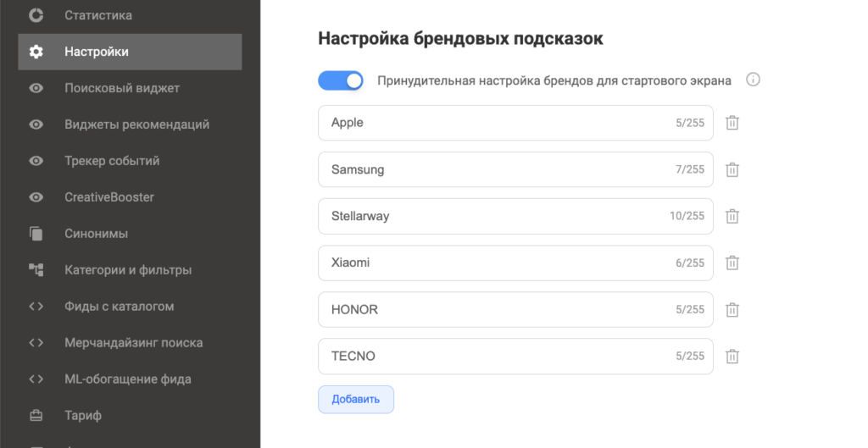Viewport: 868px width, 448px height.
Task: Open Категории и фильтры section
Action: click(130, 270)
